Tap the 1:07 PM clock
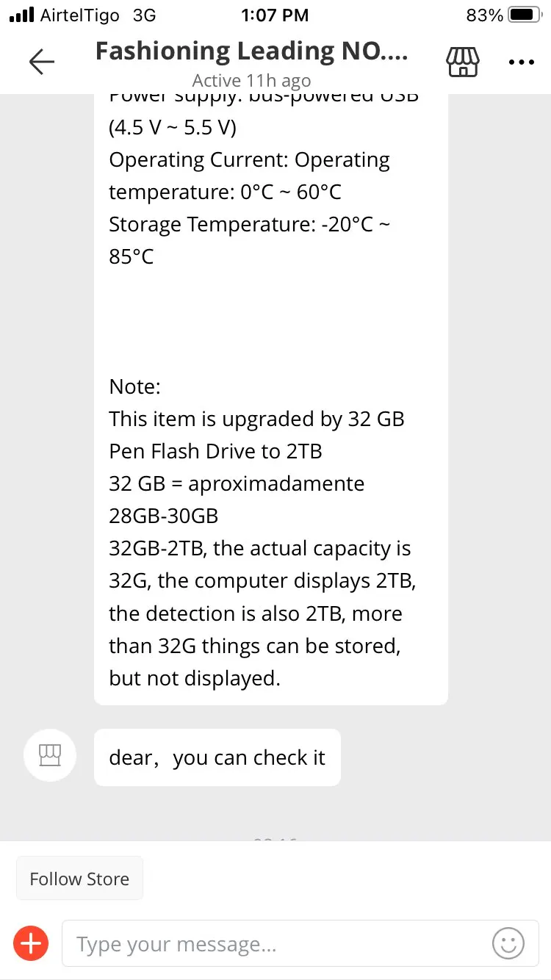551x980 pixels. [275, 15]
